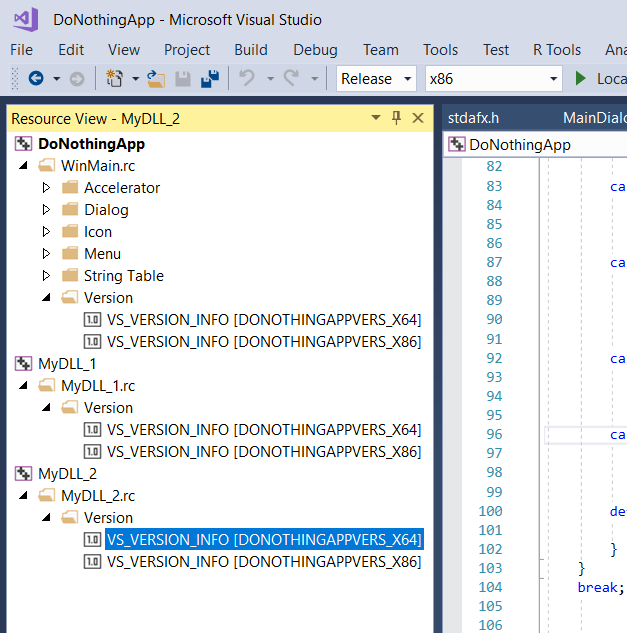Viewport: 627px width, 633px height.
Task: Expand the String Table folder
Action: point(46,275)
